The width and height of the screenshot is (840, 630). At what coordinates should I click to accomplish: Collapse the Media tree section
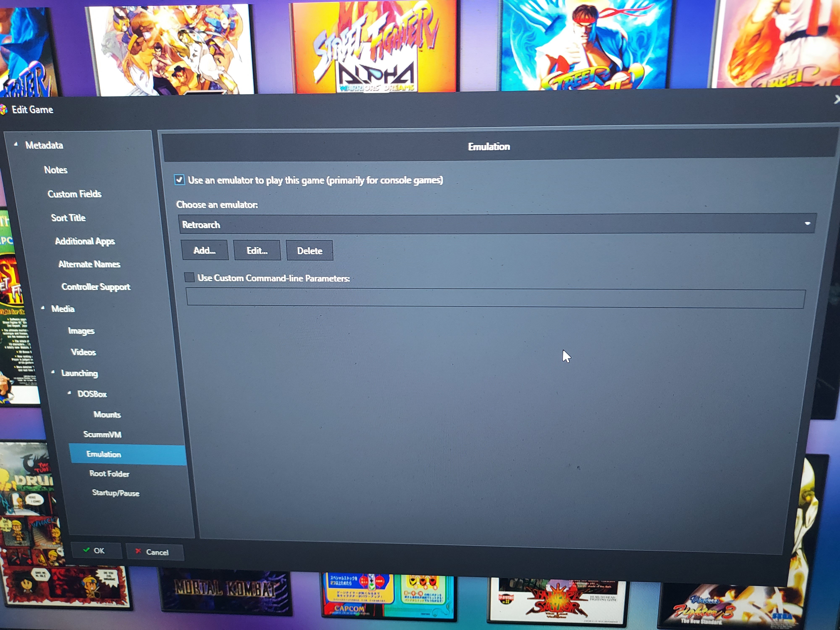[x=43, y=308]
